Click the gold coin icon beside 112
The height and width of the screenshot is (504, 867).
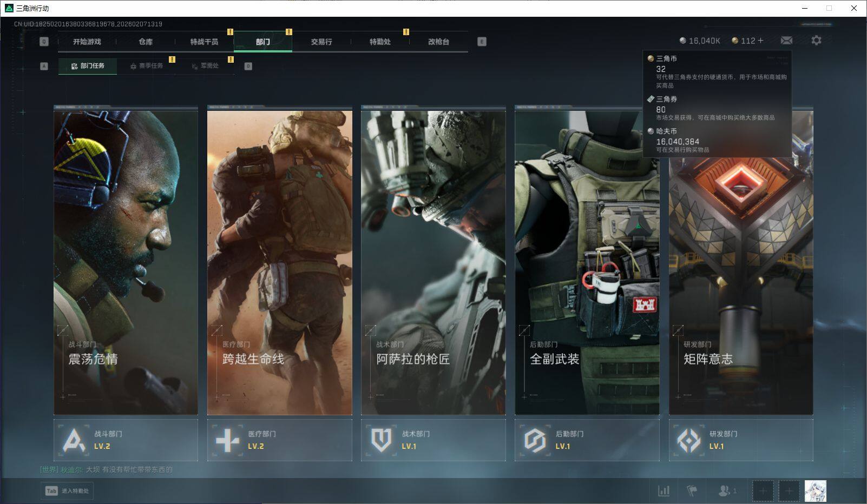[735, 41]
